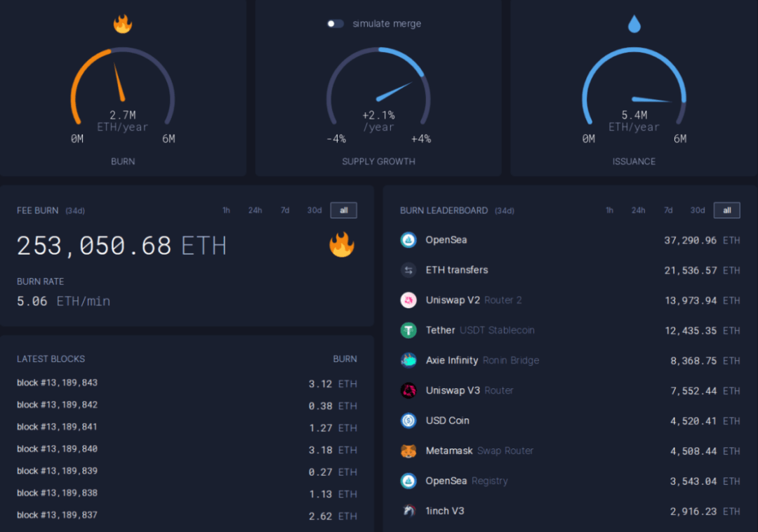The width and height of the screenshot is (758, 532).
Task: Click the burn gauge orange needle
Action: click(x=118, y=81)
